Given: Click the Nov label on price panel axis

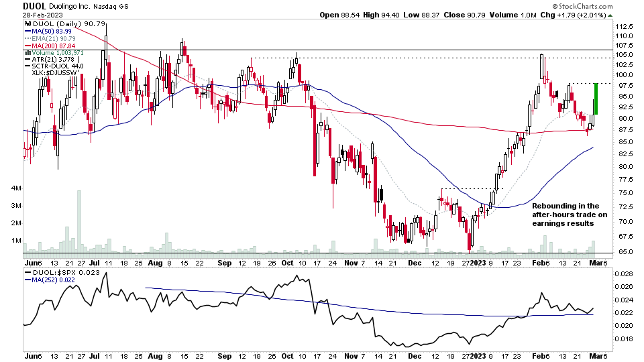Looking at the screenshot, I should (351, 263).
